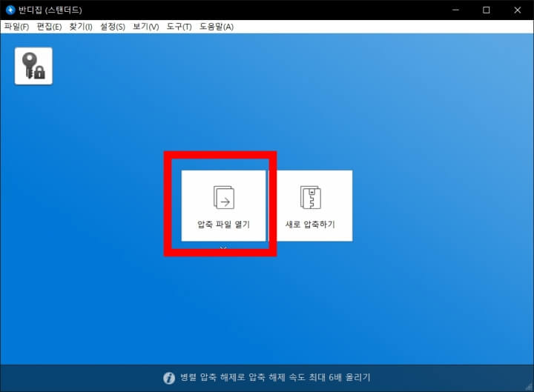Open the 파일(F) menu
Screen dimensions: 534x392
coord(16,27)
